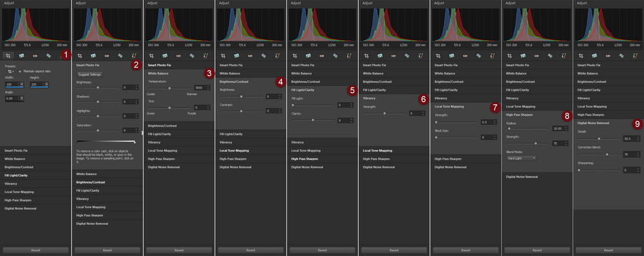
Task: Open the dropdown arrow beside the Angle field
Action: [22, 98]
